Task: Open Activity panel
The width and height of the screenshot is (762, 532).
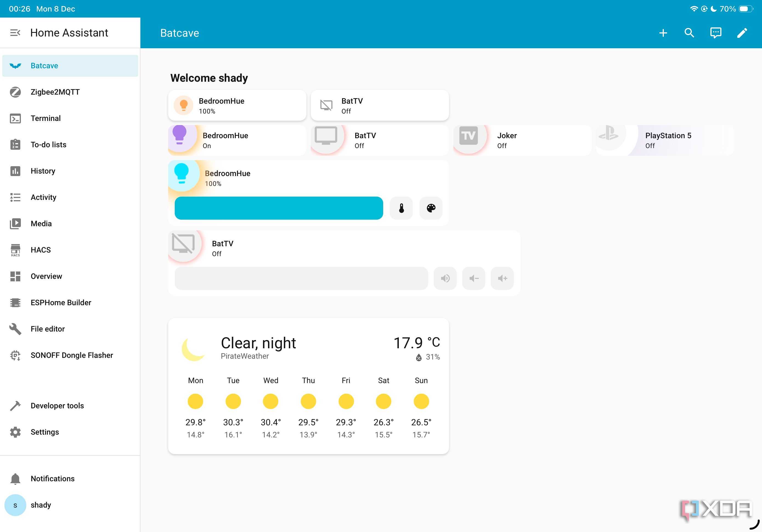Action: point(70,197)
